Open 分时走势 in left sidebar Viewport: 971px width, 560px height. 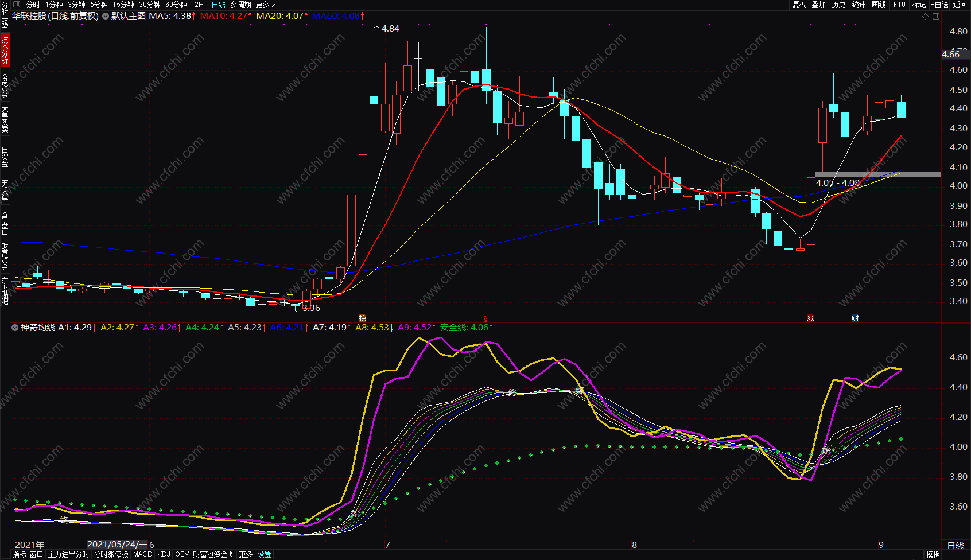[5, 15]
